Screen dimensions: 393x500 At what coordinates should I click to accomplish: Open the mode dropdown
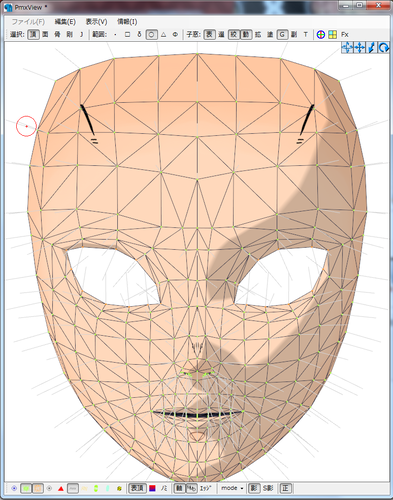click(x=232, y=488)
